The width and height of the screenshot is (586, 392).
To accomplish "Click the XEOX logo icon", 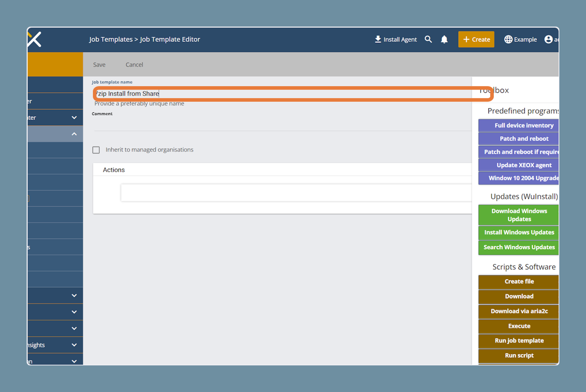I will (35, 39).
